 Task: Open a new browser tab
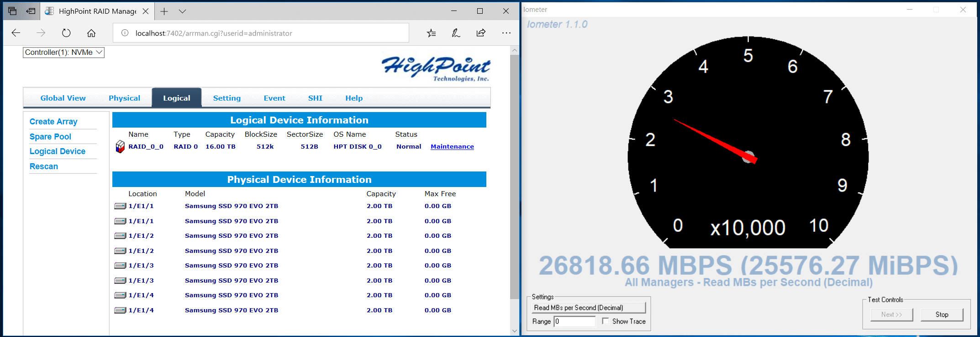point(164,11)
